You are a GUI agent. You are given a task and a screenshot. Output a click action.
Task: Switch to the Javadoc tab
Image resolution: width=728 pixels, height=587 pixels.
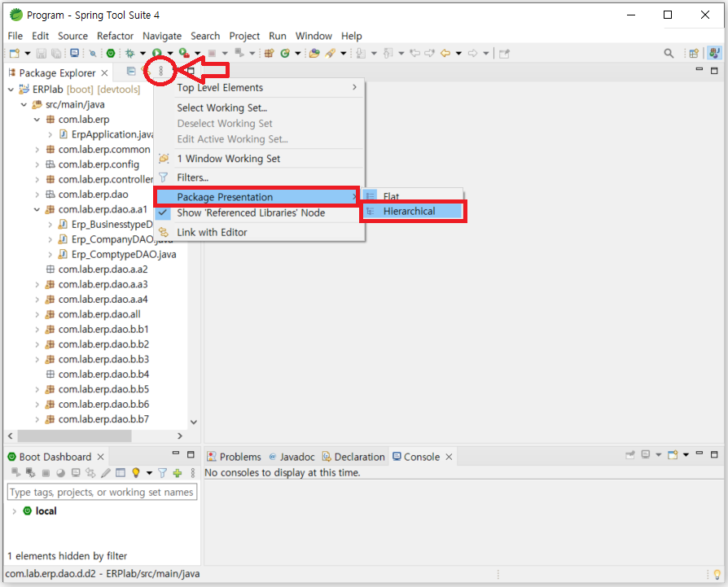pyautogui.click(x=292, y=457)
